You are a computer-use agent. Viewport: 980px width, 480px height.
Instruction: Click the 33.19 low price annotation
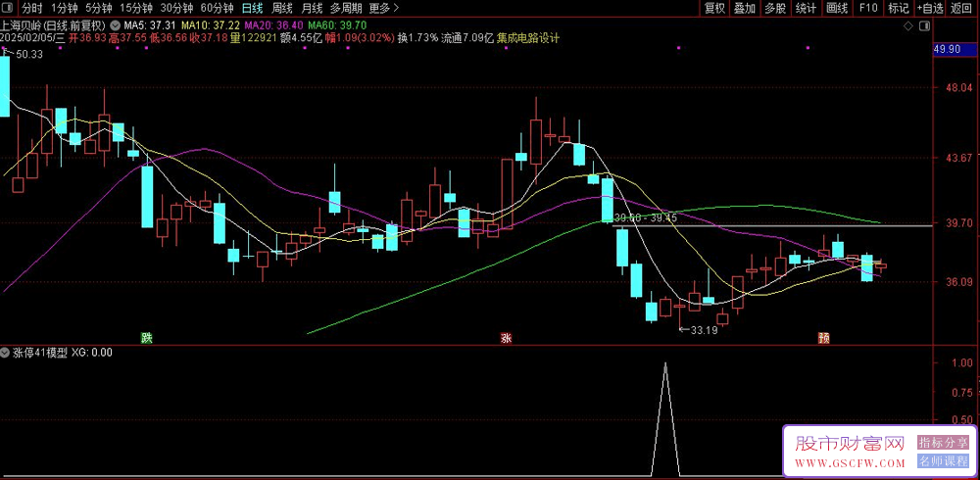[704, 330]
